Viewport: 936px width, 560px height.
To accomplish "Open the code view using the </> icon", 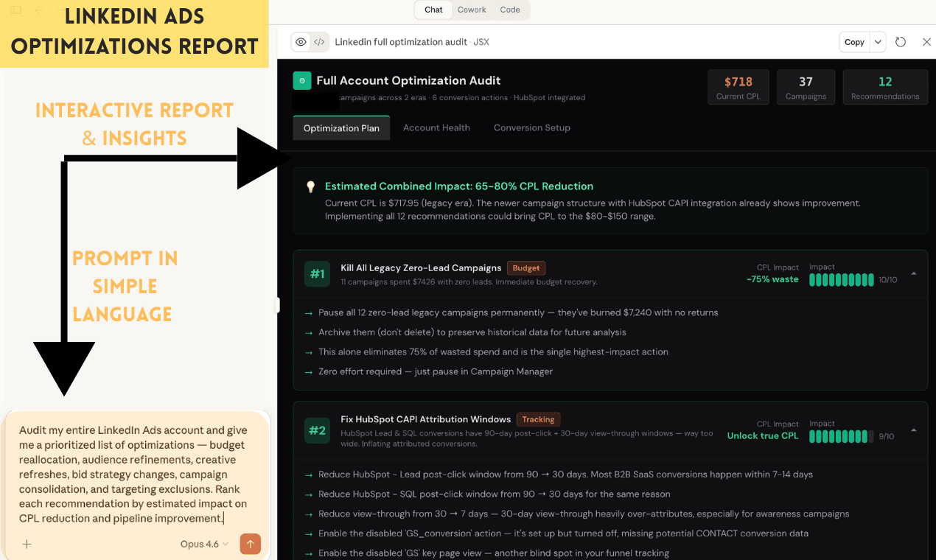I will point(318,42).
